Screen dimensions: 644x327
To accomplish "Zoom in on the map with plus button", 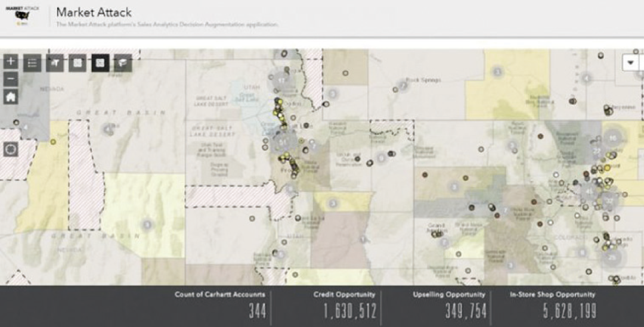I will click(x=11, y=62).
